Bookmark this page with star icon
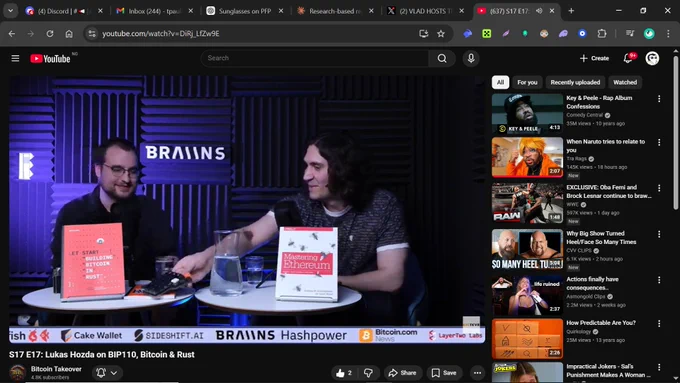 click(x=441, y=33)
